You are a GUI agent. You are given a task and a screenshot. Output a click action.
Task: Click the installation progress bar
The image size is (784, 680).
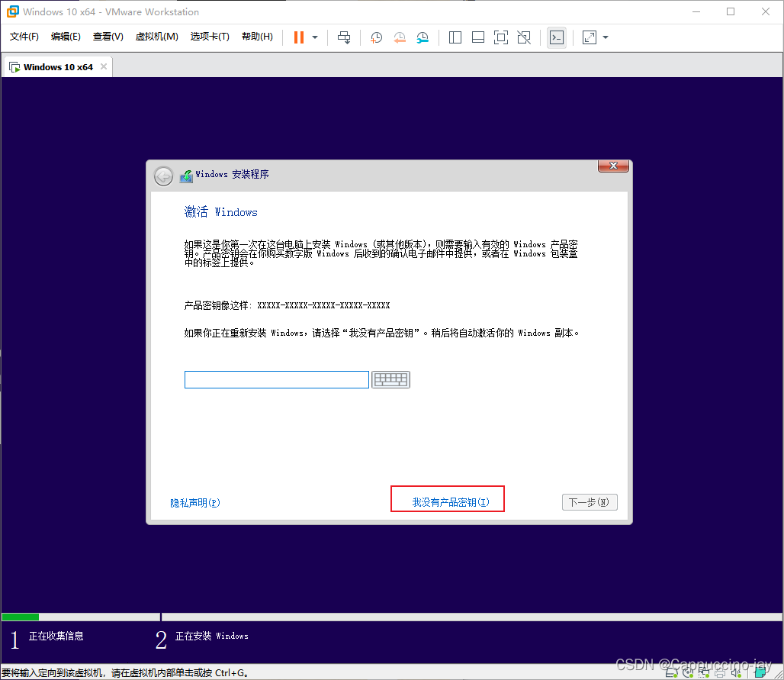392,617
